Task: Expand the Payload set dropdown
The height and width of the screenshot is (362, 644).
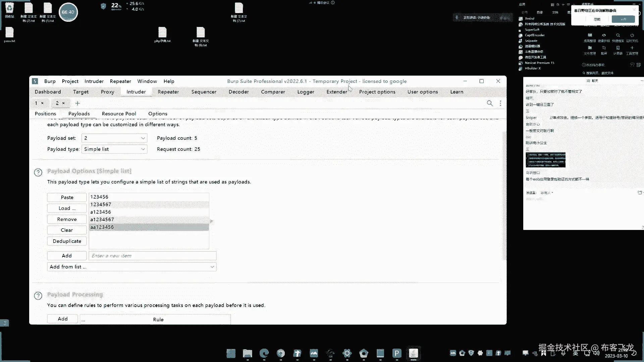Action: (x=114, y=138)
